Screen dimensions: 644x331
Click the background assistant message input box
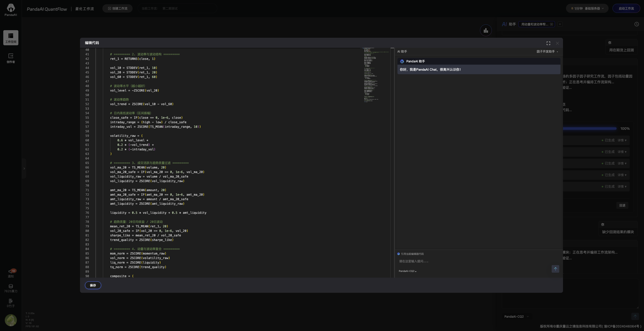[x=570, y=294]
